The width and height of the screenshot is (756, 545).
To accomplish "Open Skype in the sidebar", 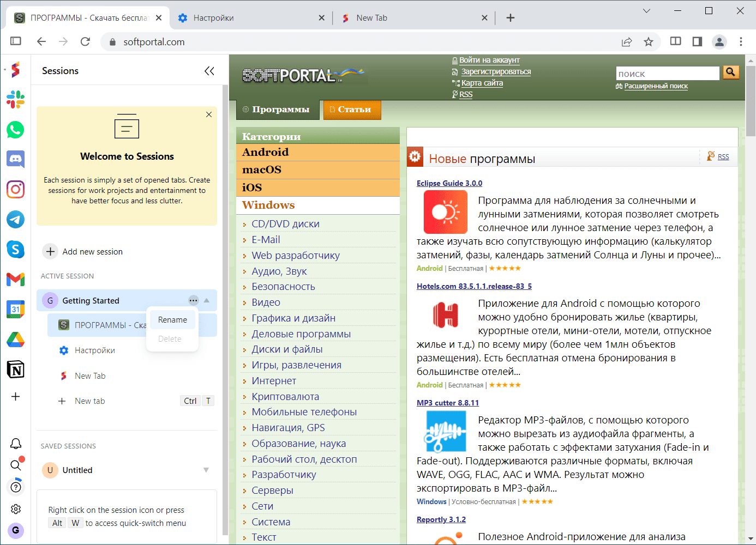I will coord(15,249).
